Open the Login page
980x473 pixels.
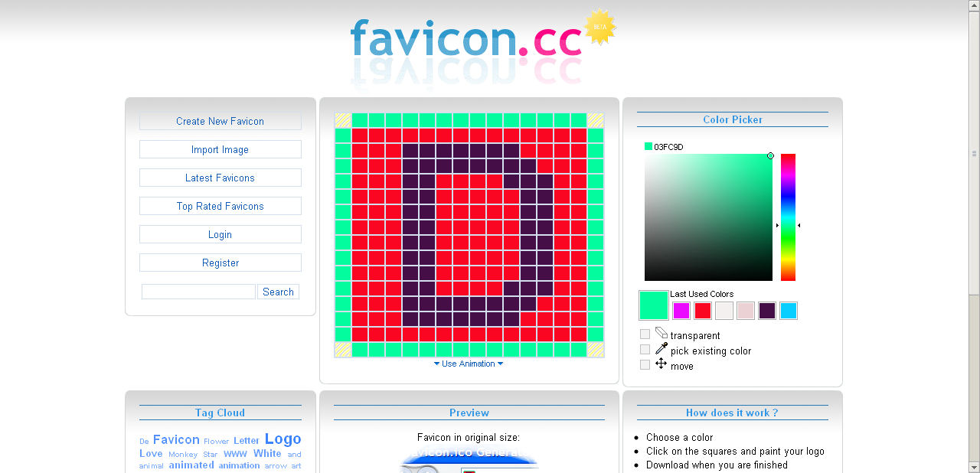point(220,234)
